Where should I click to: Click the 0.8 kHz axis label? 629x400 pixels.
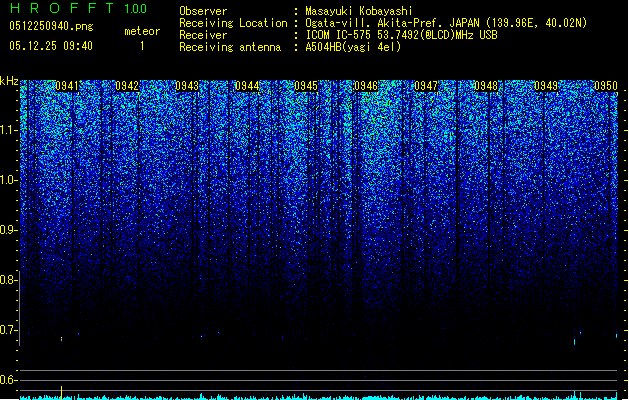tap(8, 280)
